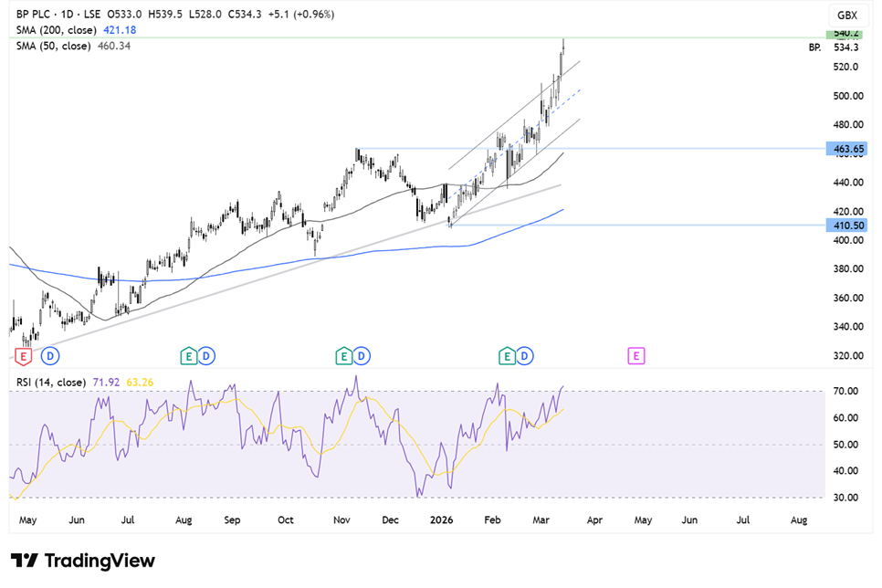Click the Sep label on the time axis

click(232, 520)
